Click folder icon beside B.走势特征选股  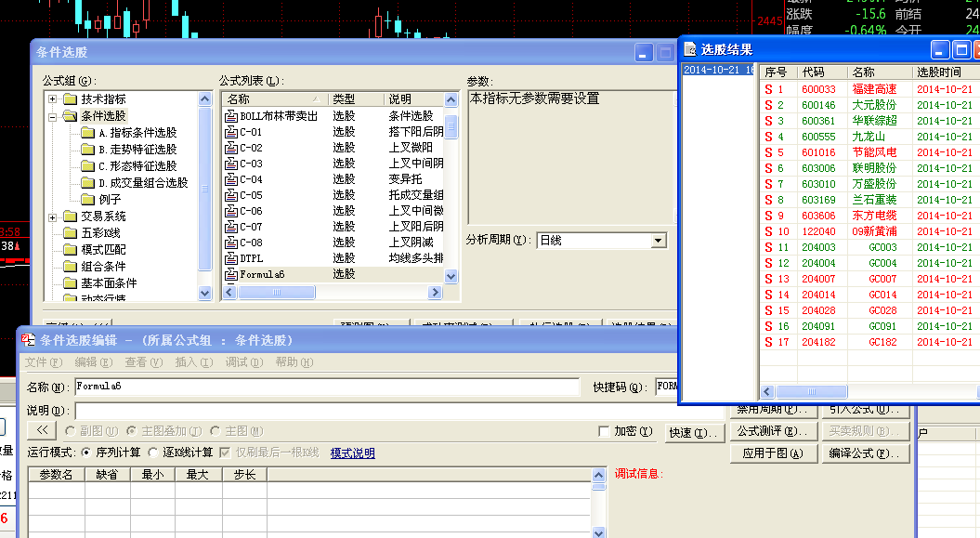87,150
